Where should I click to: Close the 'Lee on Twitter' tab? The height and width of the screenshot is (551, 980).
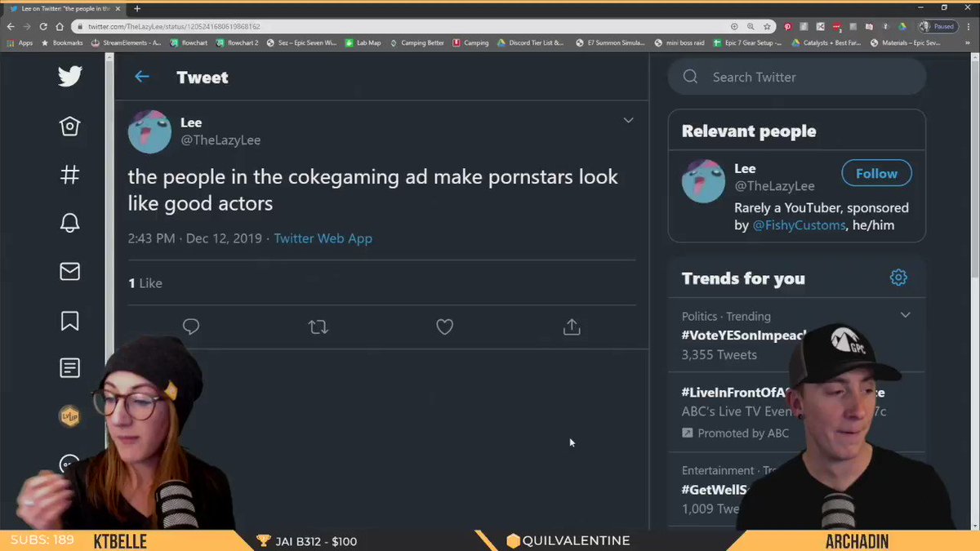click(118, 8)
